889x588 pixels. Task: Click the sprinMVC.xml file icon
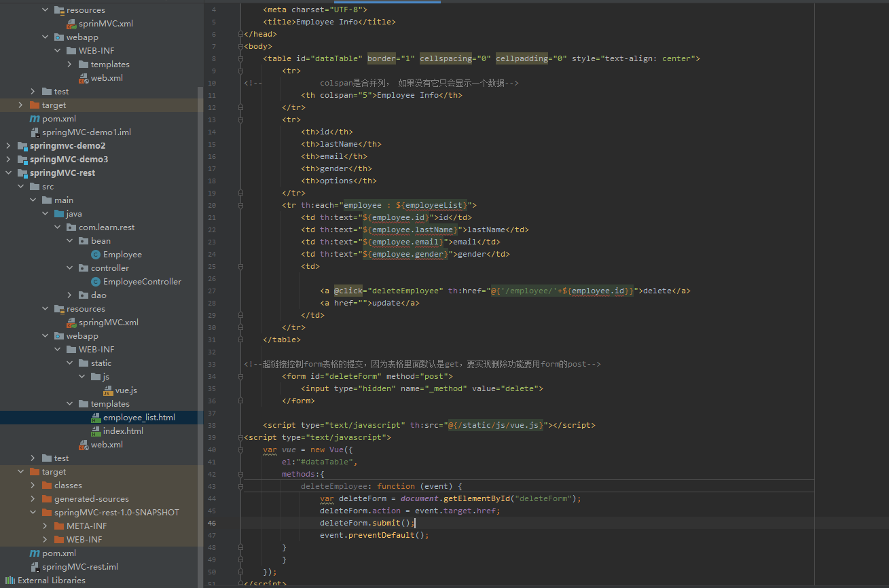pyautogui.click(x=71, y=24)
